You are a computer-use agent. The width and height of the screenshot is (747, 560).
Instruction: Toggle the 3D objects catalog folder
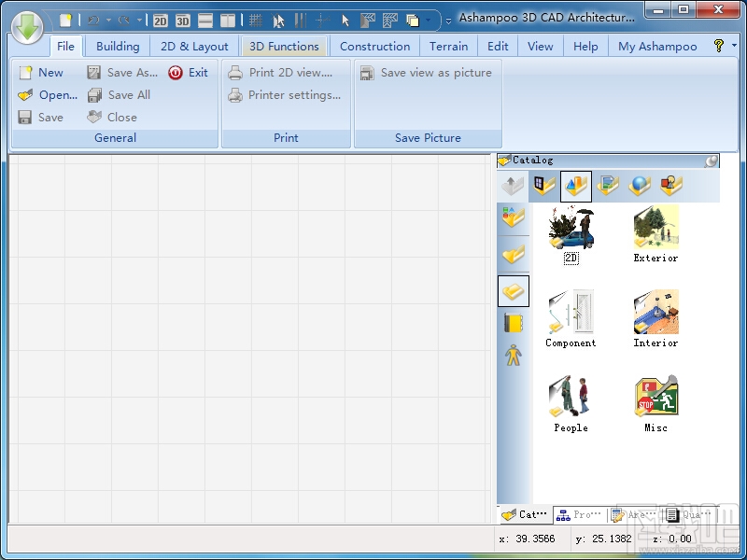(575, 186)
